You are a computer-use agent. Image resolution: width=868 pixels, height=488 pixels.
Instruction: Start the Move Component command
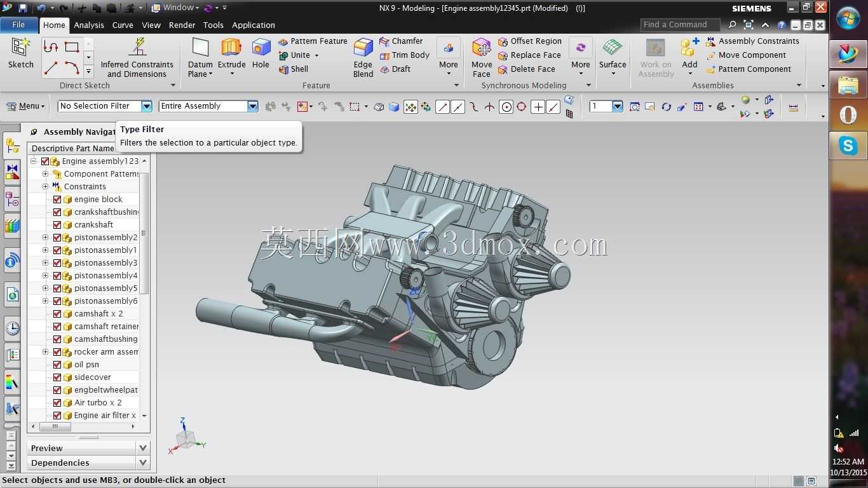coord(747,55)
